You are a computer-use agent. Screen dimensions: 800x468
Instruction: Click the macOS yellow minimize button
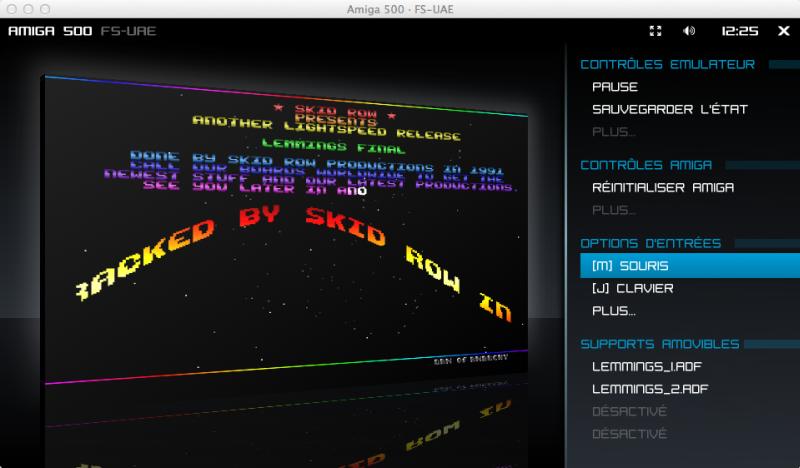pyautogui.click(x=28, y=9)
